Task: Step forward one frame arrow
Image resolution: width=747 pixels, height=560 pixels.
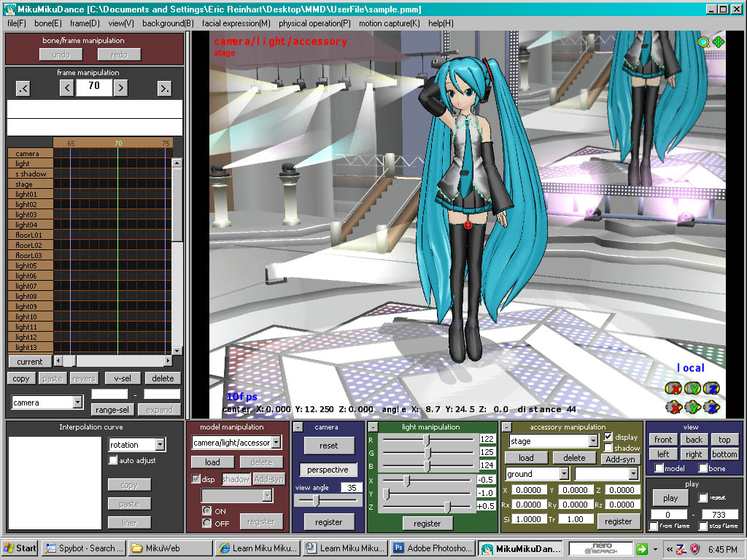Action: 120,87
